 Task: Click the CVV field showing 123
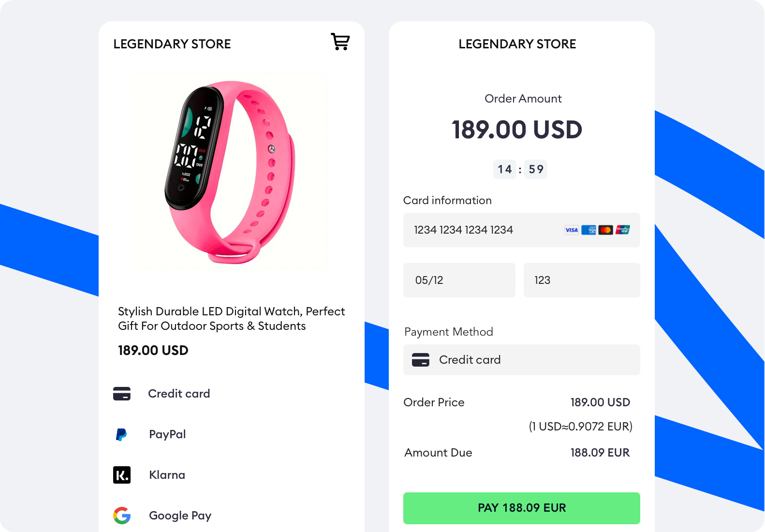[581, 281]
